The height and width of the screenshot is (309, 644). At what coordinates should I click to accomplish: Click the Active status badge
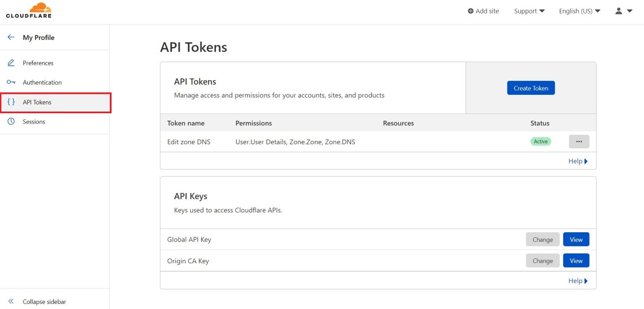540,141
